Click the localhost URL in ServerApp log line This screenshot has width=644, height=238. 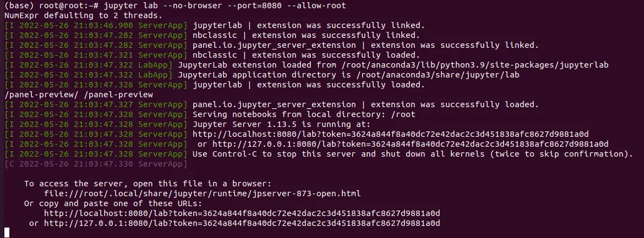point(391,134)
